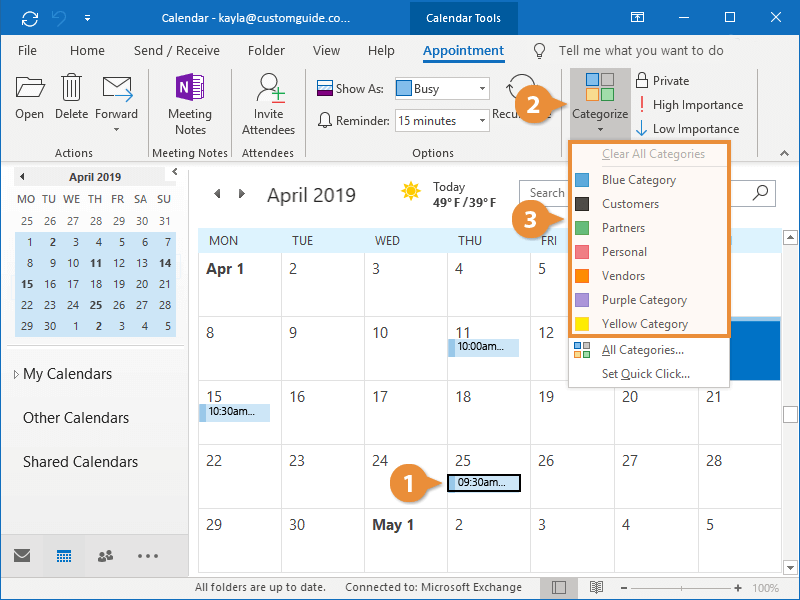Zoom in with the plus button

pos(738,588)
